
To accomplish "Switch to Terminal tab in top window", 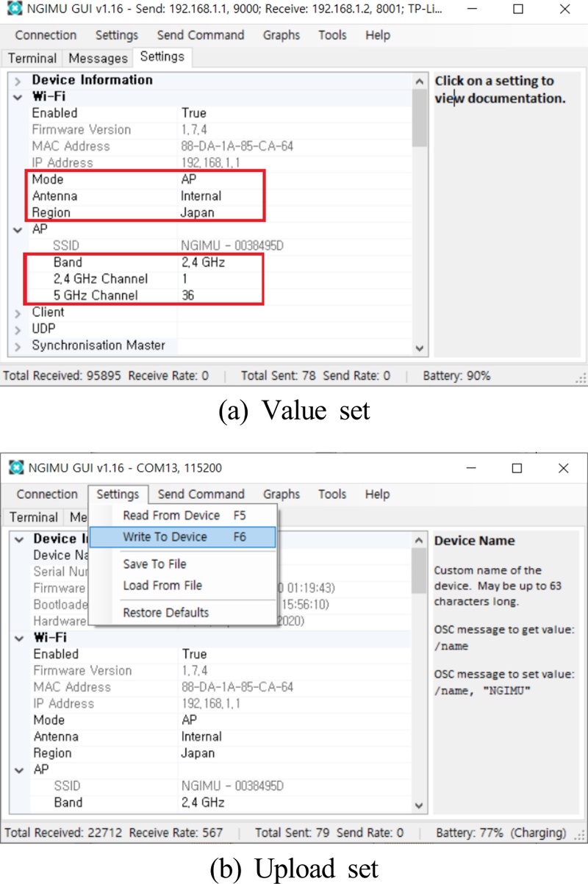I will pyautogui.click(x=32, y=58).
